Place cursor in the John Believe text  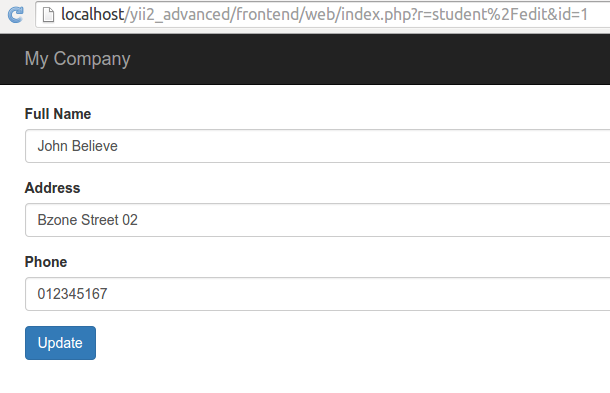click(77, 146)
